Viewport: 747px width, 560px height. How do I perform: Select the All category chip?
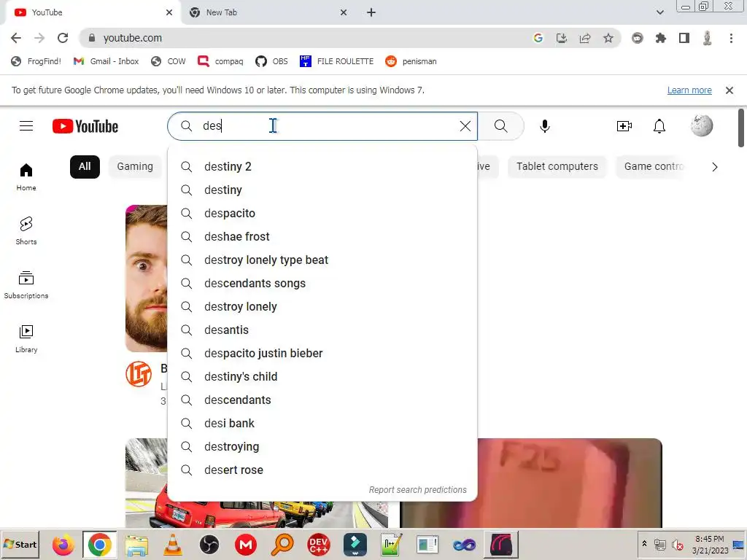(85, 167)
